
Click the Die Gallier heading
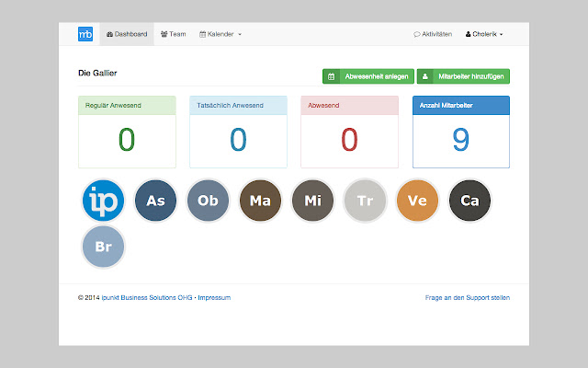[97, 74]
